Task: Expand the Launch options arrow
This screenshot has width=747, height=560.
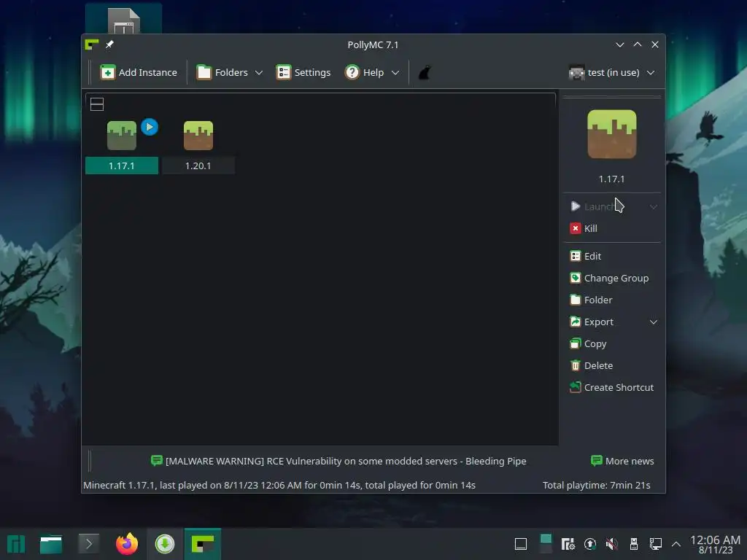Action: click(x=654, y=206)
